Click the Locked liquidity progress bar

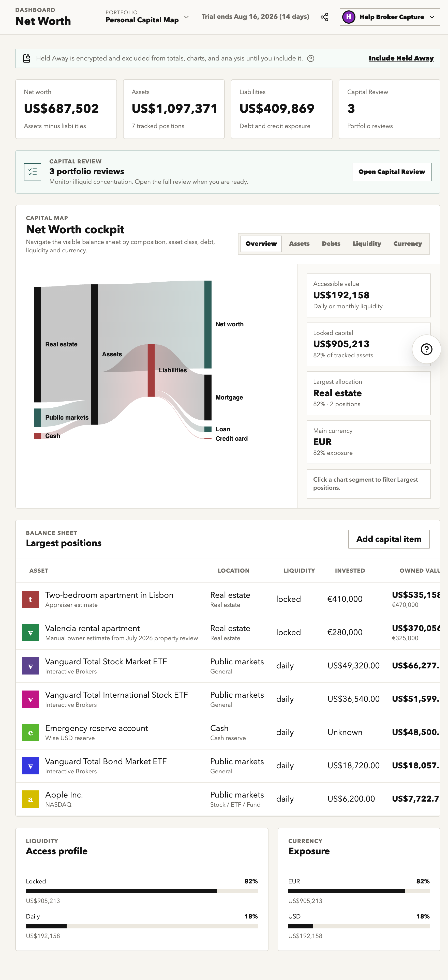(x=142, y=891)
